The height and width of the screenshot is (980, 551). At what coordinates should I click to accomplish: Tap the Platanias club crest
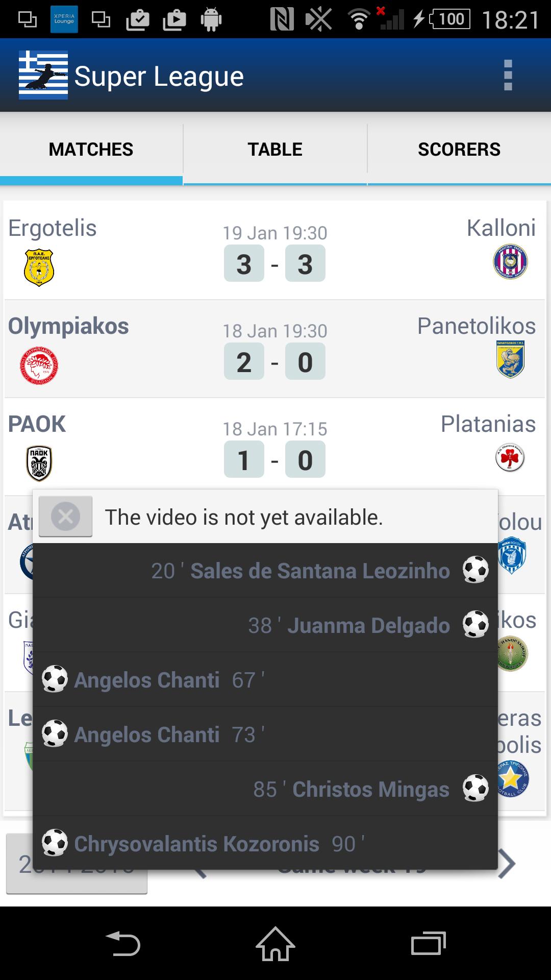(x=510, y=457)
